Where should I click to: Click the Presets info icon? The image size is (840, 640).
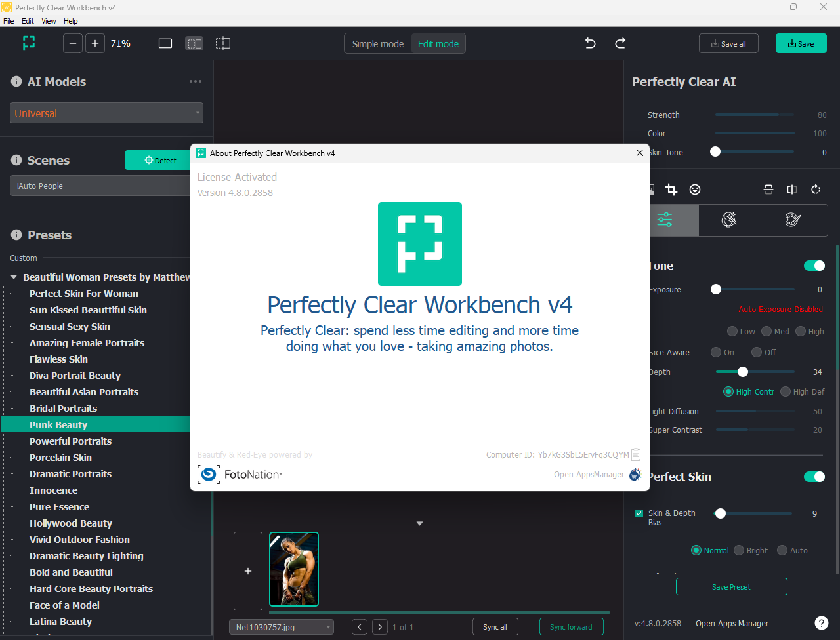coord(16,235)
